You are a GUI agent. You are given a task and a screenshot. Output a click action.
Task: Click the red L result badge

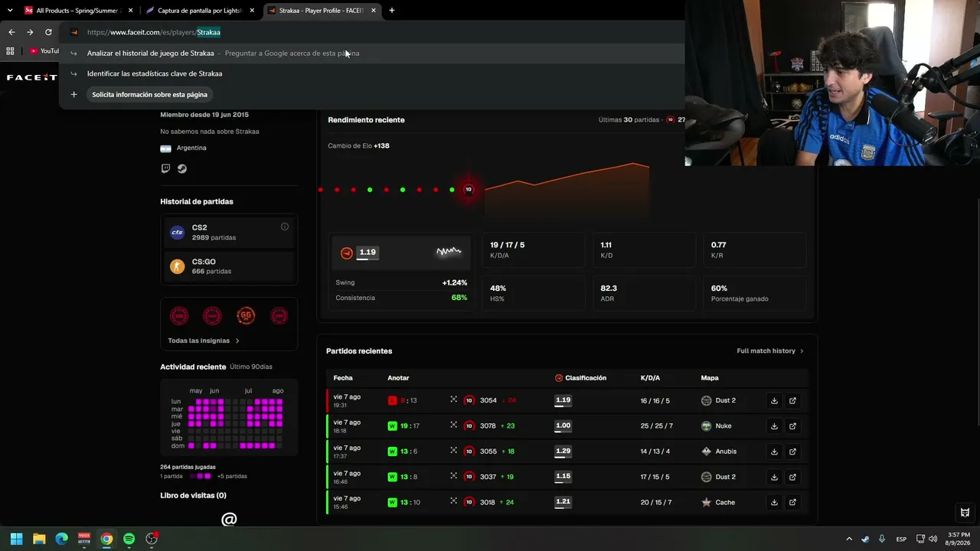click(393, 400)
